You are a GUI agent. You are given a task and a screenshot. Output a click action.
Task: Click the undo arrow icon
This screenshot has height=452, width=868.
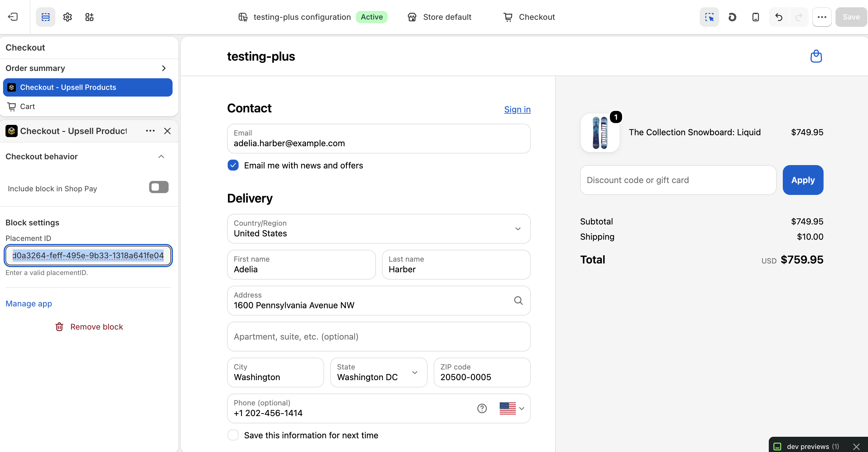click(x=779, y=17)
